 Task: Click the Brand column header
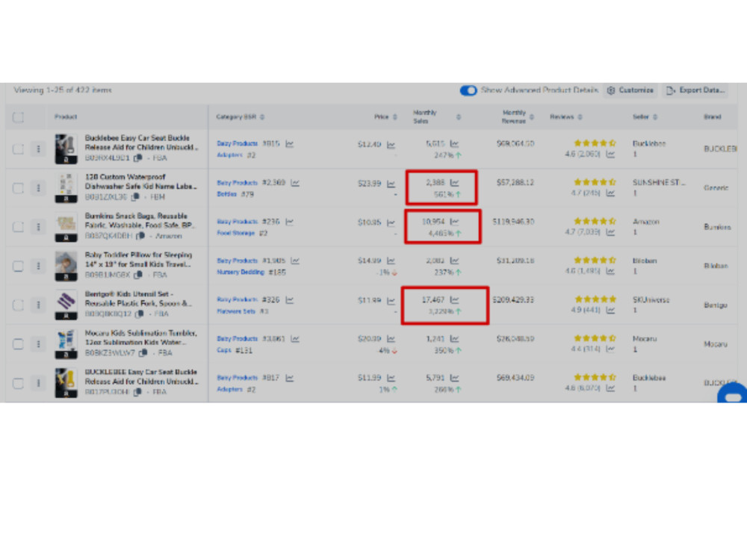tap(712, 117)
